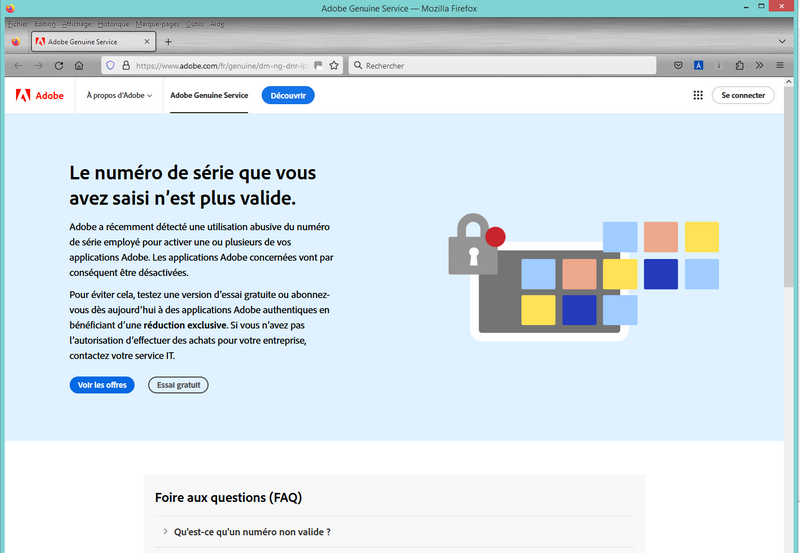The height and width of the screenshot is (553, 800).
Task: Open the Pocket save icon
Action: 678,65
